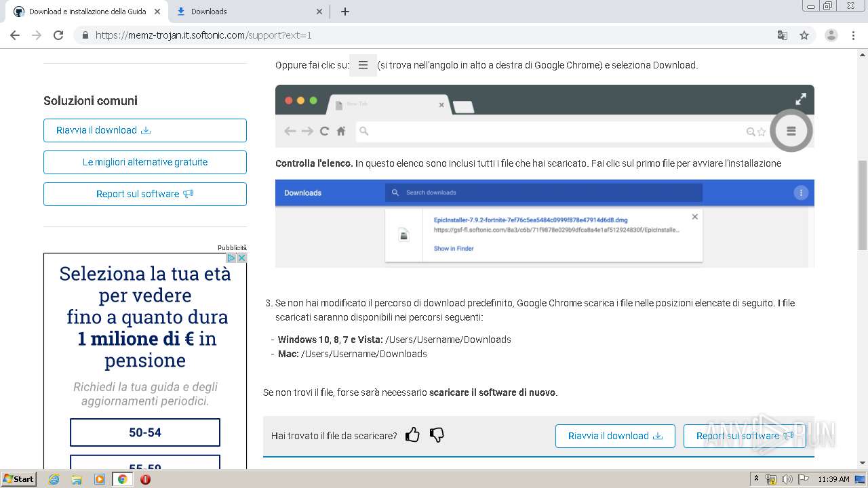Click thumbs down feedback icon

[437, 435]
